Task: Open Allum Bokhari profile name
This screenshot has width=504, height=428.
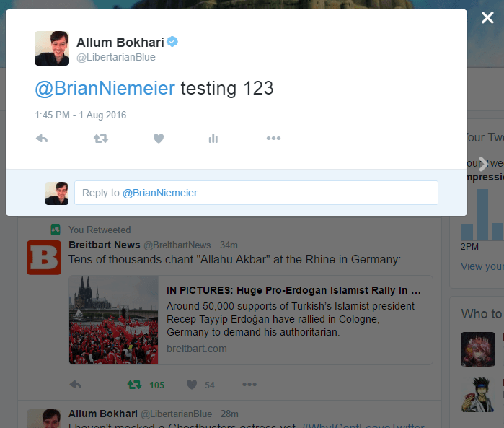Action: (x=120, y=42)
